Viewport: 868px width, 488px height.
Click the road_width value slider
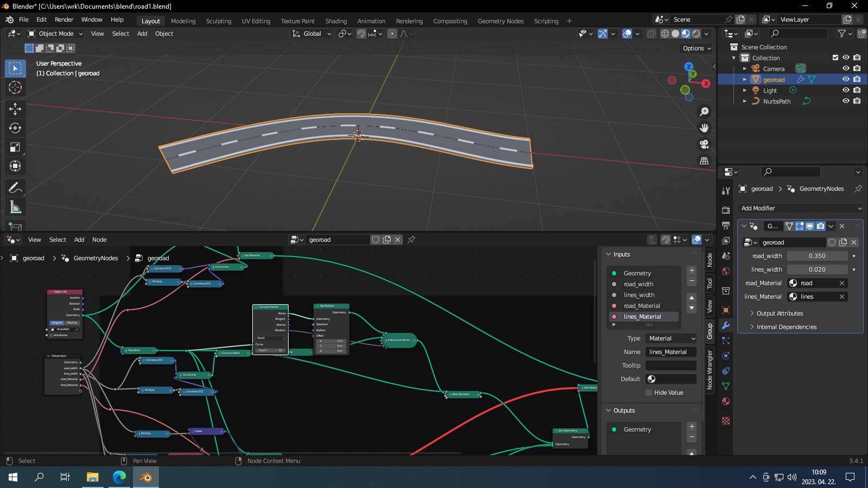(817, 256)
